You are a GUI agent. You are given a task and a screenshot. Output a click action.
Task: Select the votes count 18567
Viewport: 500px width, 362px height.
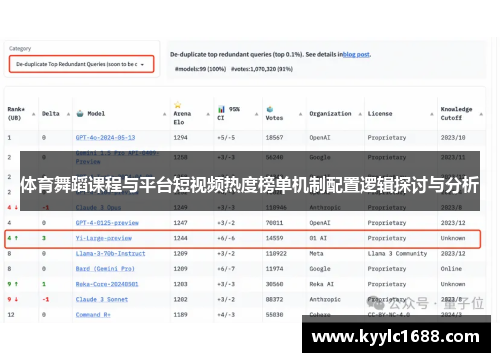[x=274, y=138]
